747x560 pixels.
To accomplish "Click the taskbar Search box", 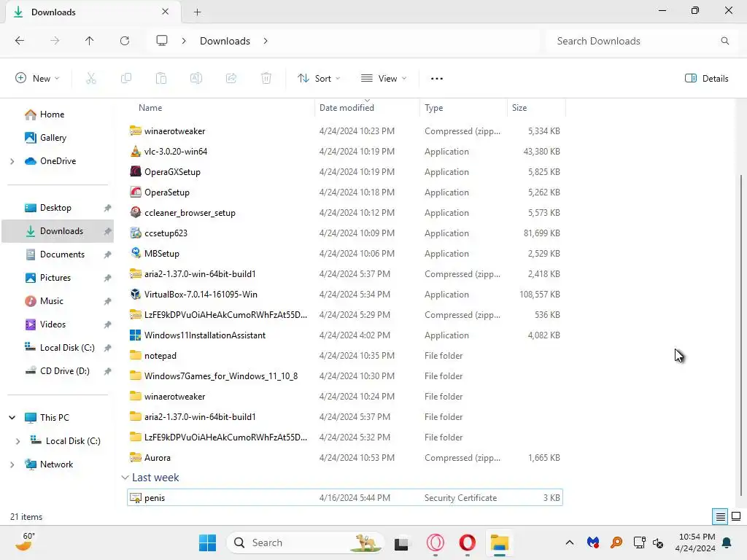I will [306, 542].
